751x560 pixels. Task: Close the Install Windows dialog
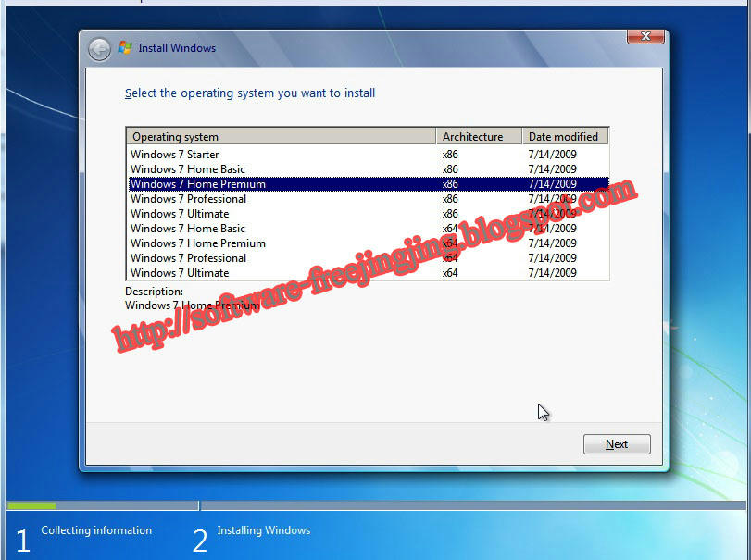(645, 36)
